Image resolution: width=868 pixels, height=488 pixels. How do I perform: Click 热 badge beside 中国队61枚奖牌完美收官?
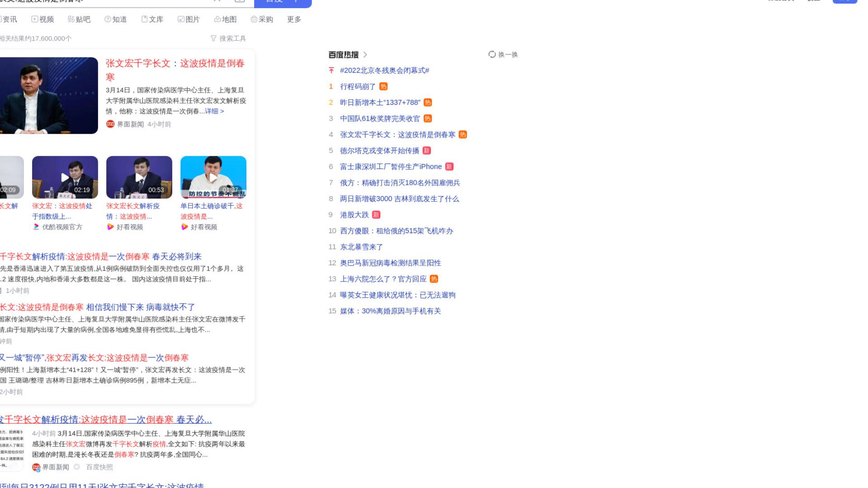click(428, 119)
